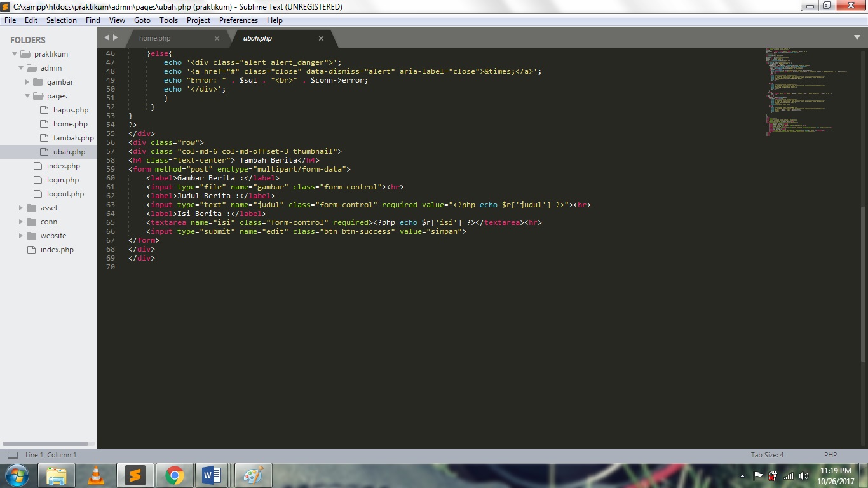Go to previous tab with left arrow

click(107, 37)
